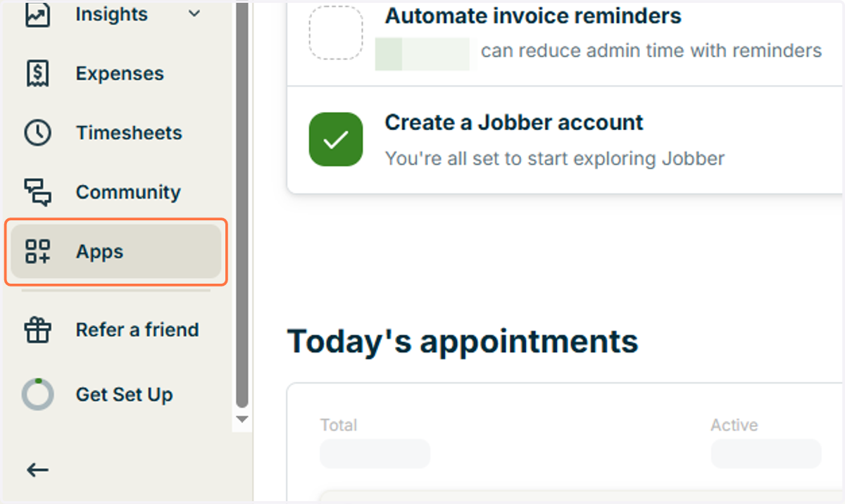Image resolution: width=845 pixels, height=504 pixels.
Task: Click the Apps grid icon
Action: point(37,251)
